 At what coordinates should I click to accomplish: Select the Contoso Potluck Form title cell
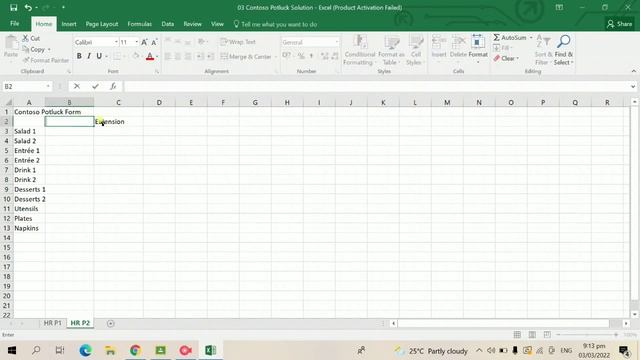[29, 112]
